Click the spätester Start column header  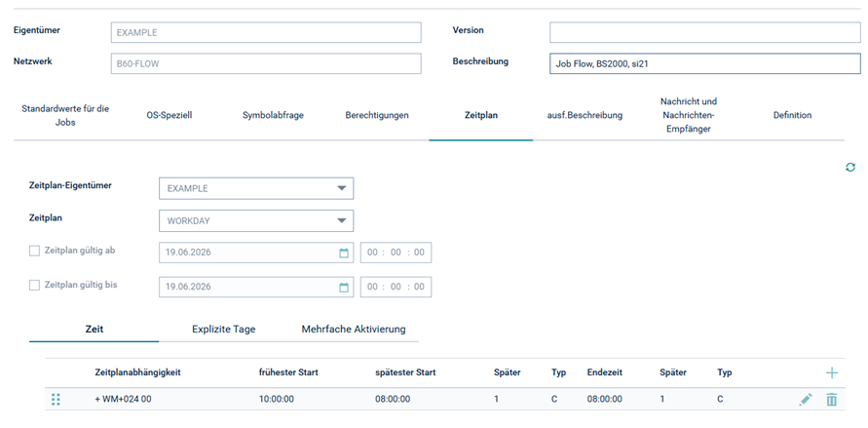pyautogui.click(x=405, y=372)
